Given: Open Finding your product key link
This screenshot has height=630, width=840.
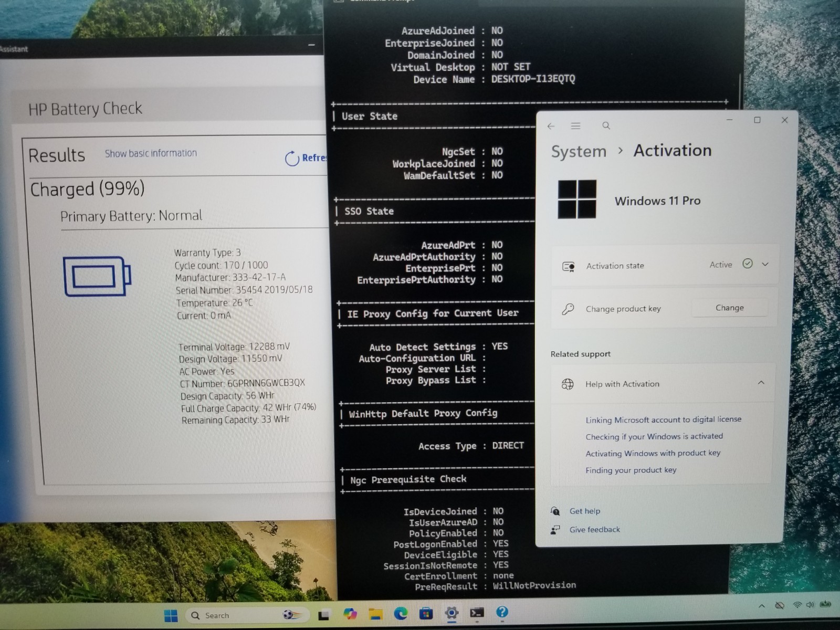Looking at the screenshot, I should pyautogui.click(x=631, y=470).
